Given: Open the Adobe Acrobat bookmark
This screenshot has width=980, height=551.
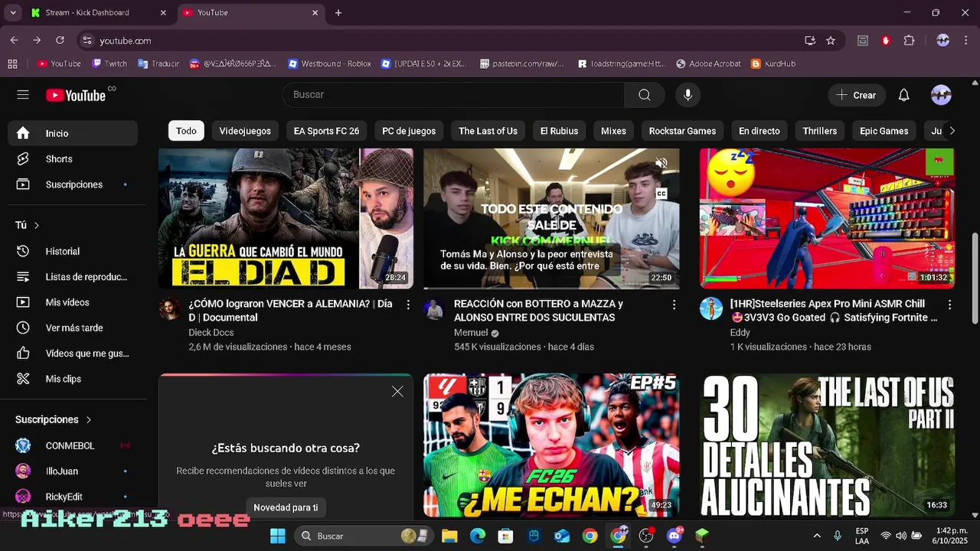Looking at the screenshot, I should pyautogui.click(x=708, y=64).
